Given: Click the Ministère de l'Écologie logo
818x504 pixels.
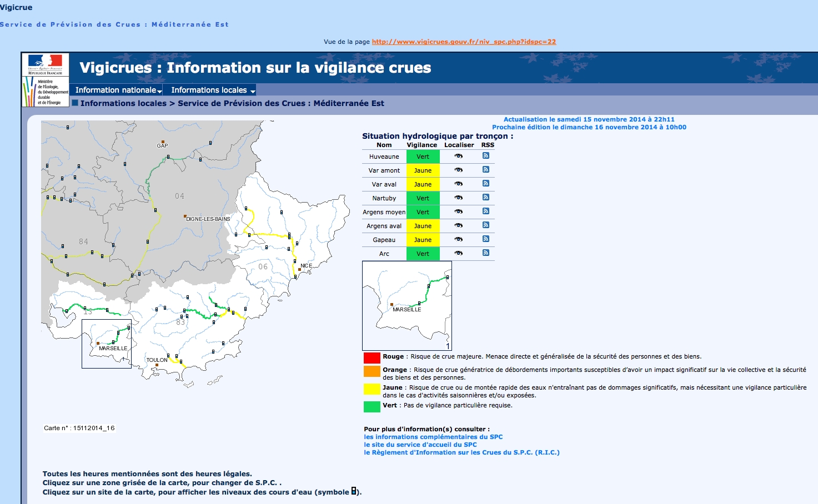Looking at the screenshot, I should pos(46,92).
